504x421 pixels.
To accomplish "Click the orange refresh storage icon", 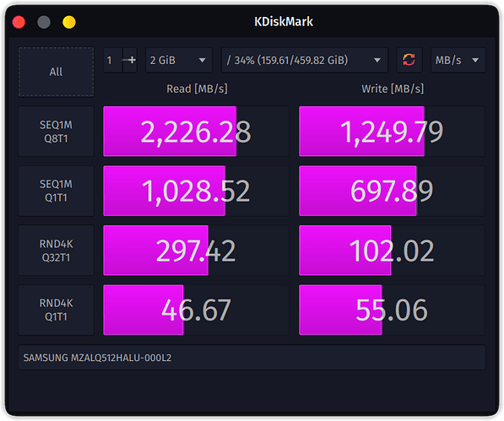I will (x=409, y=60).
